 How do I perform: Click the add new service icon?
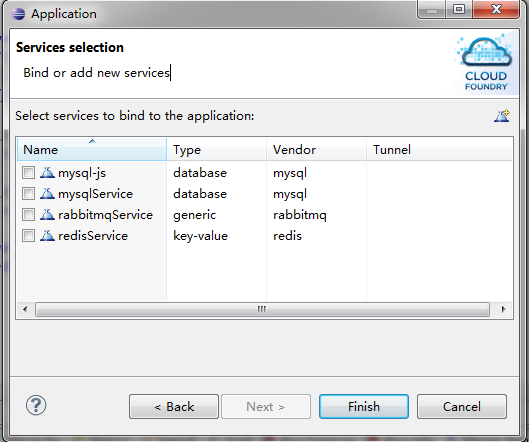pos(502,116)
